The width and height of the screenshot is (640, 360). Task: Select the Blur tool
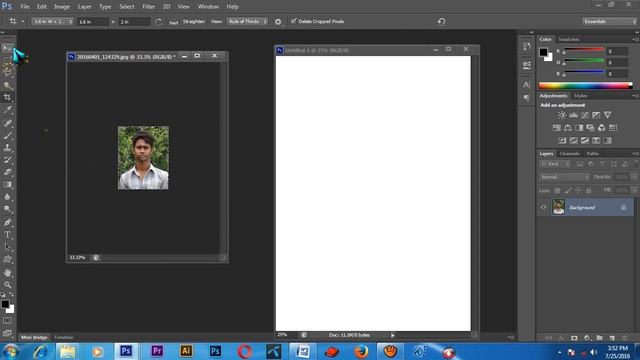(x=7, y=197)
